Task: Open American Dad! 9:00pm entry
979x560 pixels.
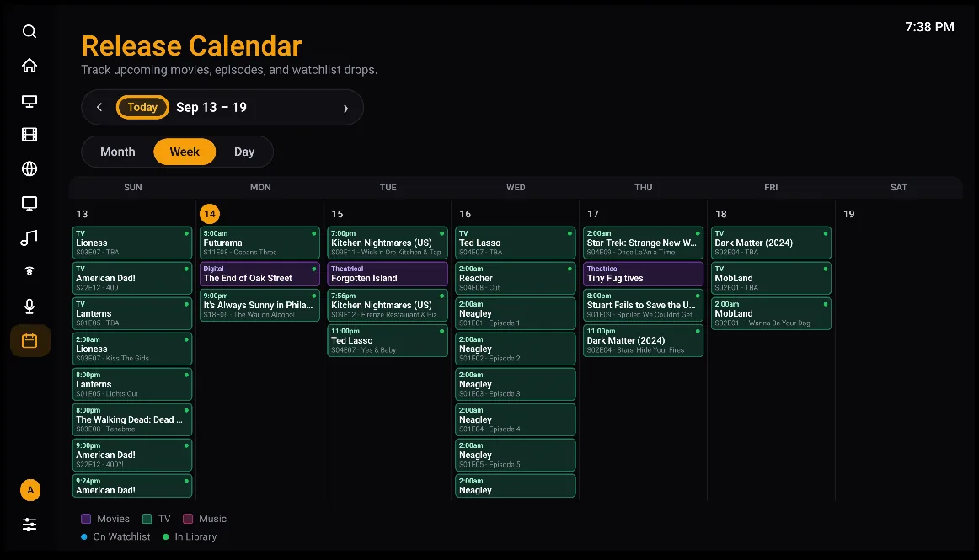Action: 131,455
